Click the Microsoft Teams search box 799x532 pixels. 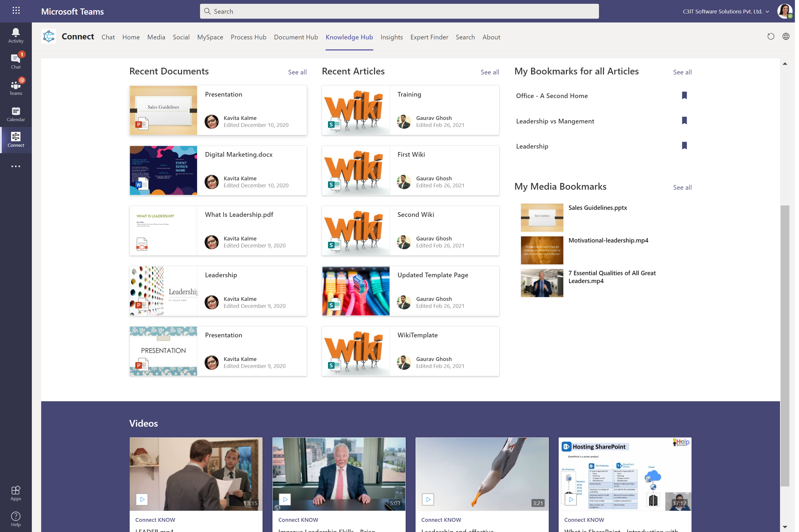pyautogui.click(x=399, y=11)
